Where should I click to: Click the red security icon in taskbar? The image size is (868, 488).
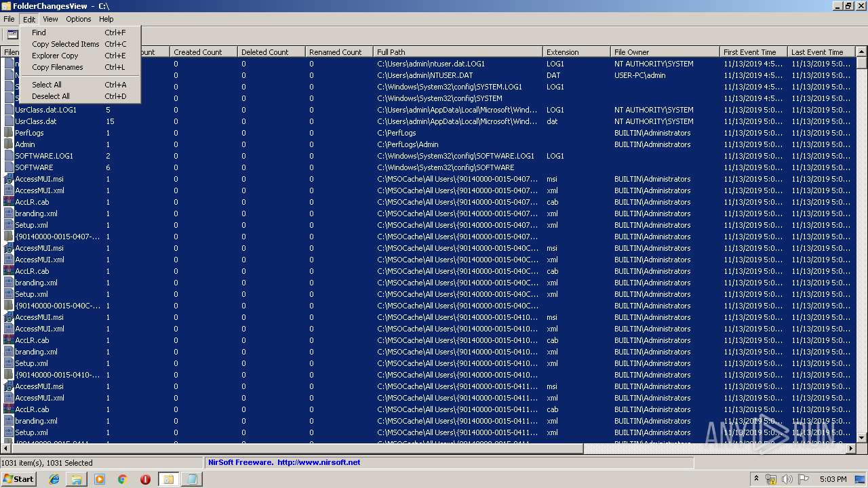pyautogui.click(x=145, y=479)
